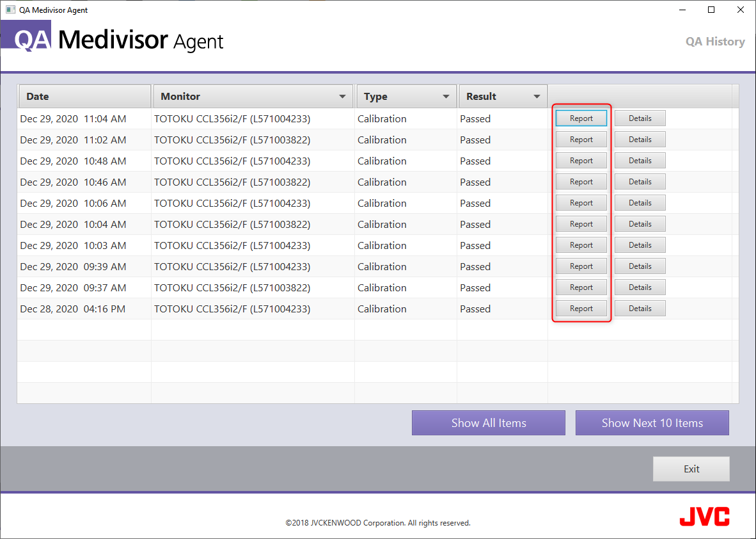Select the date Dec 29, 2020 10:04 AM
The width and height of the screenshot is (756, 539).
[x=74, y=225]
